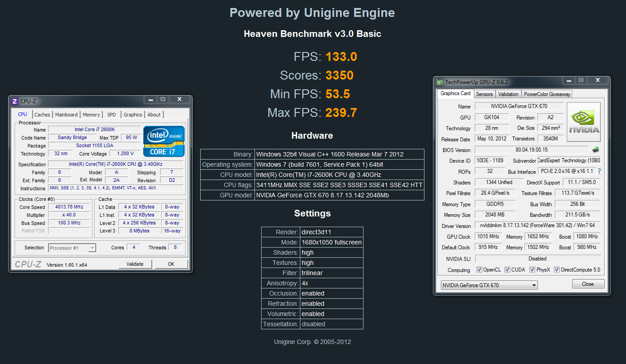Toggle the OpenCL checkbox
The width and height of the screenshot is (626, 364).
[x=479, y=270]
